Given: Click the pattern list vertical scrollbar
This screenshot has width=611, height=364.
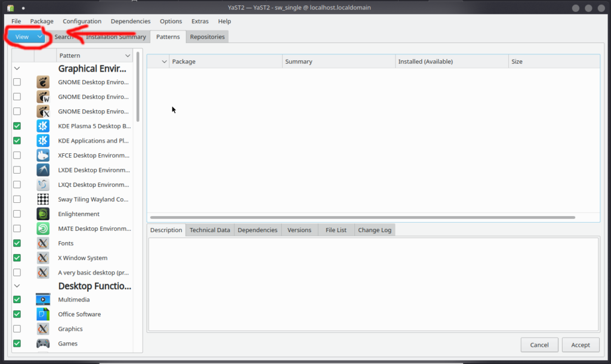Looking at the screenshot, I should pos(138,87).
